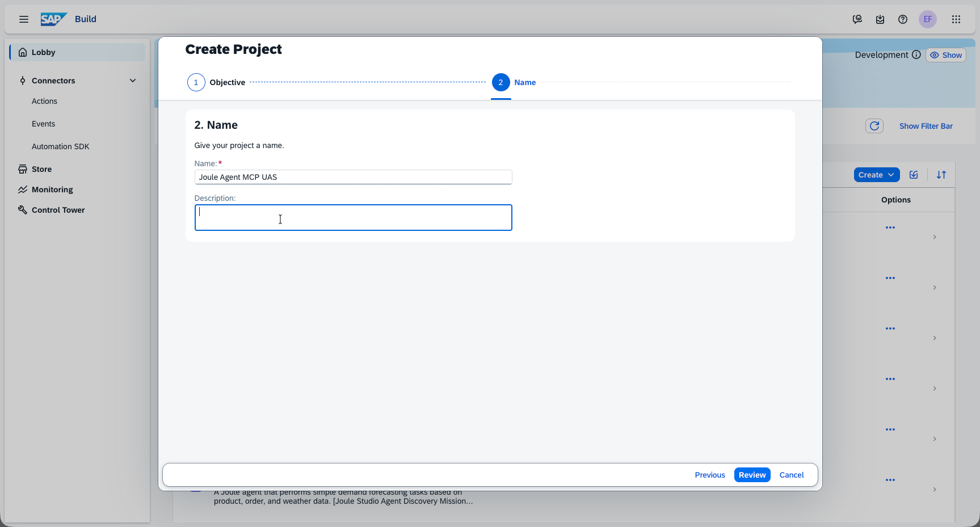Click the '2. Name' heading
This screenshot has height=527, width=980.
coord(216,125)
